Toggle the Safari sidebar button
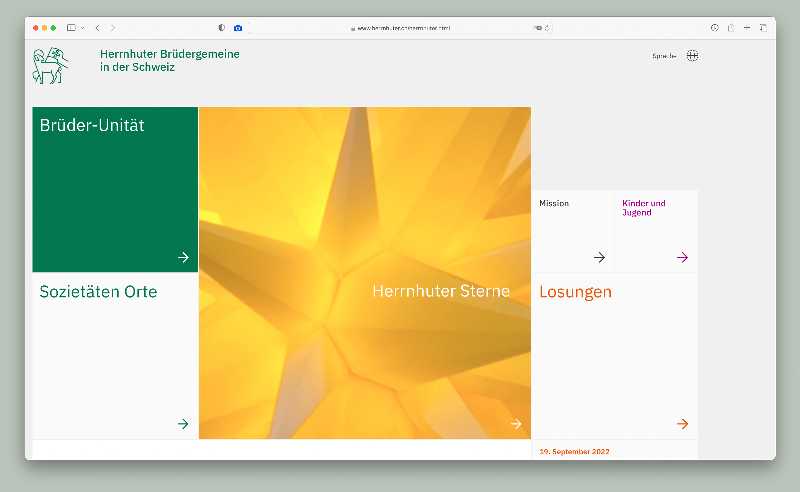This screenshot has width=800, height=492. pyautogui.click(x=71, y=28)
